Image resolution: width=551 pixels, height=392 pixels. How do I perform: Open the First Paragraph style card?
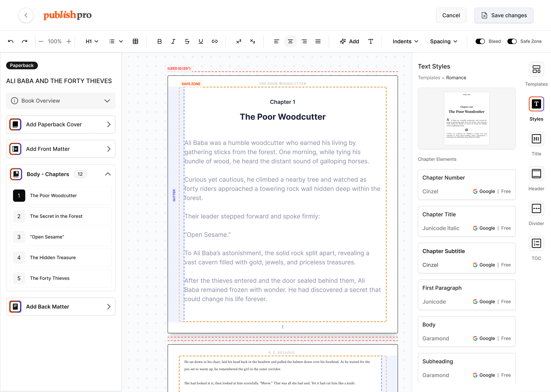(x=467, y=295)
